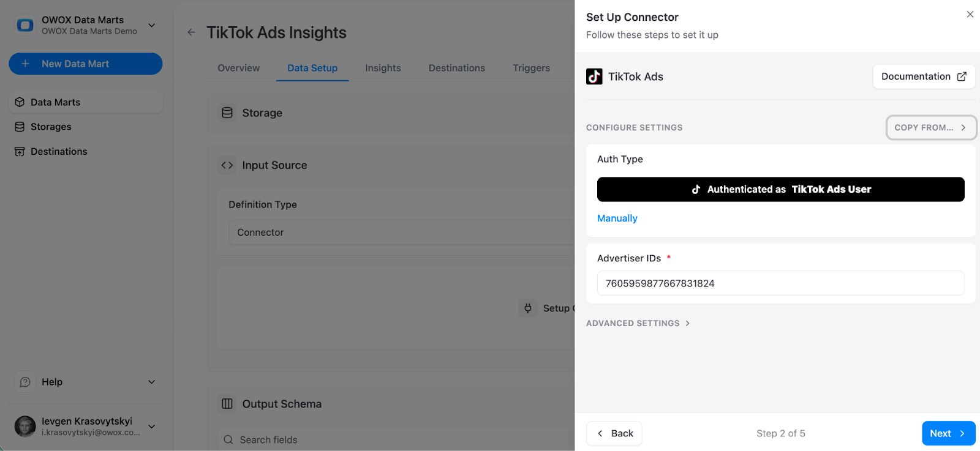
Task: Expand the Help menu chevron
Action: 151,382
